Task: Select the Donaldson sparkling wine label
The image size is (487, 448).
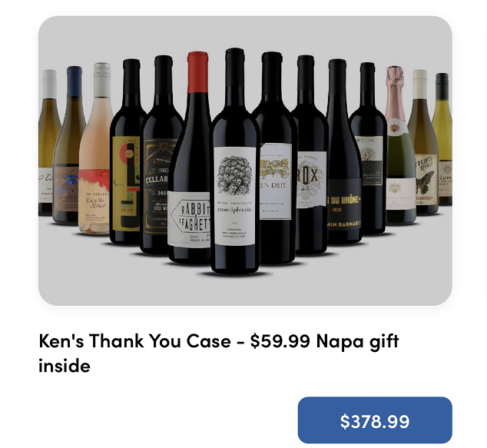Action: (401, 194)
